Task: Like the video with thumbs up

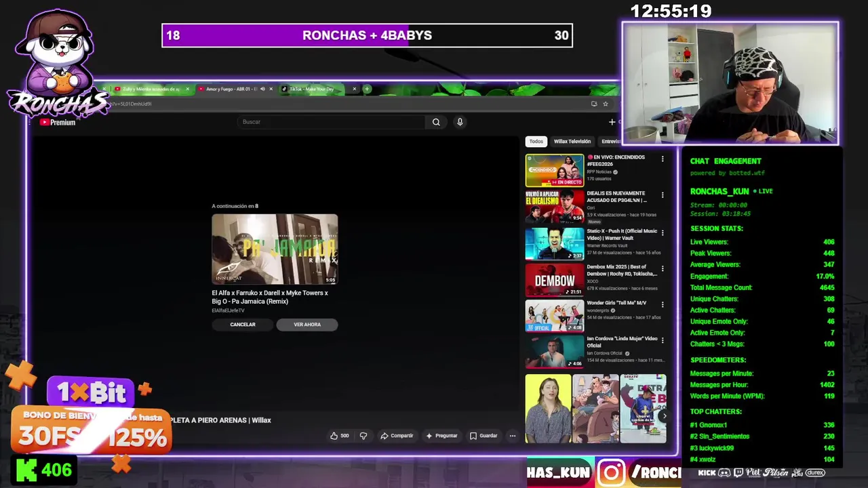Action: (339, 436)
